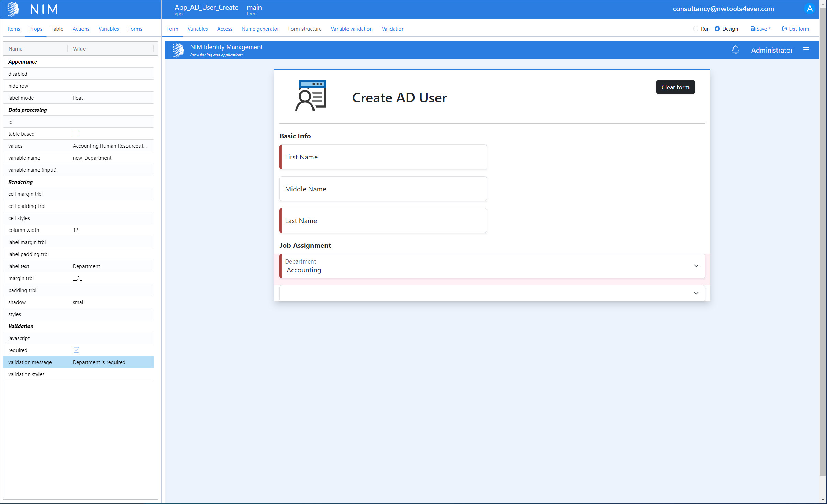This screenshot has height=504, width=827.
Task: Toggle the required checkbox for validation
Action: pyautogui.click(x=76, y=349)
